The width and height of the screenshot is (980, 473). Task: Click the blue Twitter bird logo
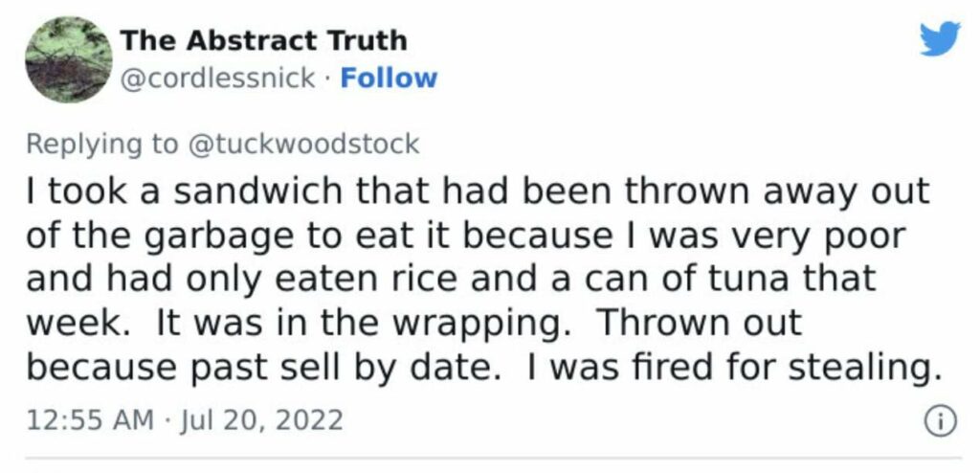click(940, 38)
